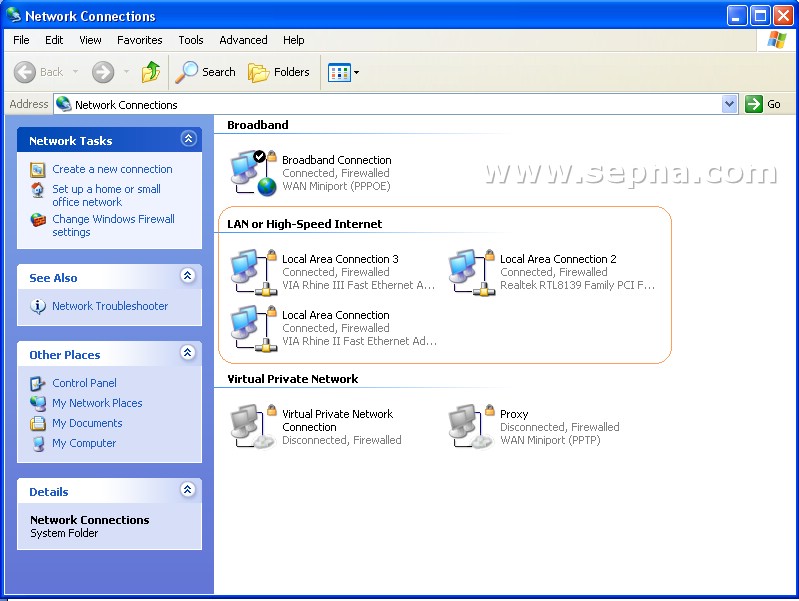Click the Forward arrow button
Screen dimensions: 799x601
pyautogui.click(x=103, y=72)
